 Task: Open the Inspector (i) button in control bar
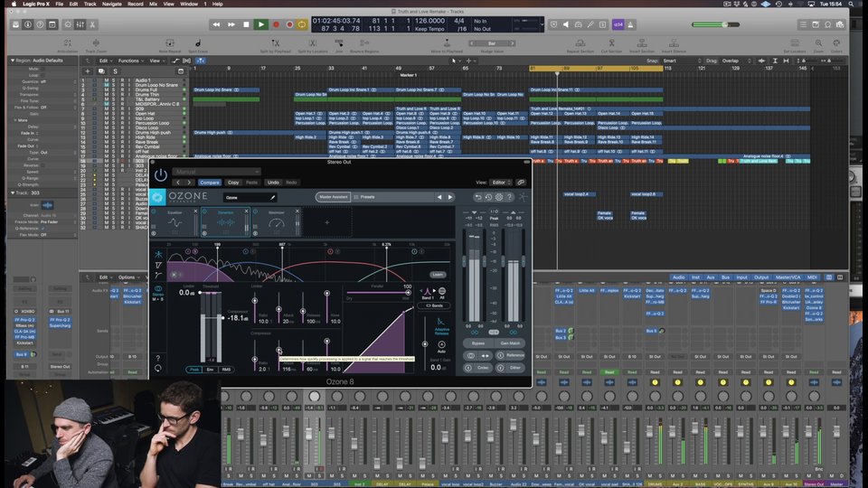tap(28, 24)
